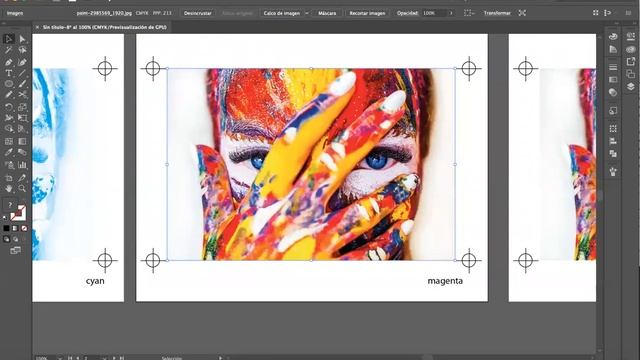This screenshot has width=640, height=360.
Task: Open the Opacidad panel link
Action: (x=407, y=13)
